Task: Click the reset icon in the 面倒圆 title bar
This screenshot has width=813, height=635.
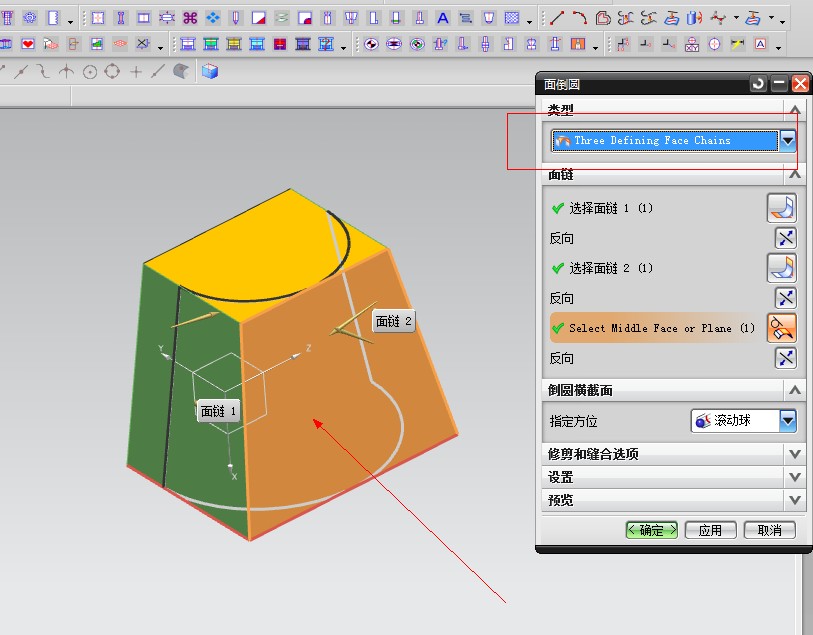Action: [758, 83]
